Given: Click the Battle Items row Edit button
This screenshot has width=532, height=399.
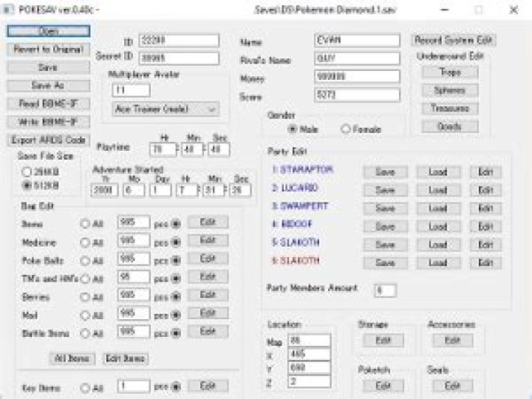Looking at the screenshot, I should click(208, 331).
